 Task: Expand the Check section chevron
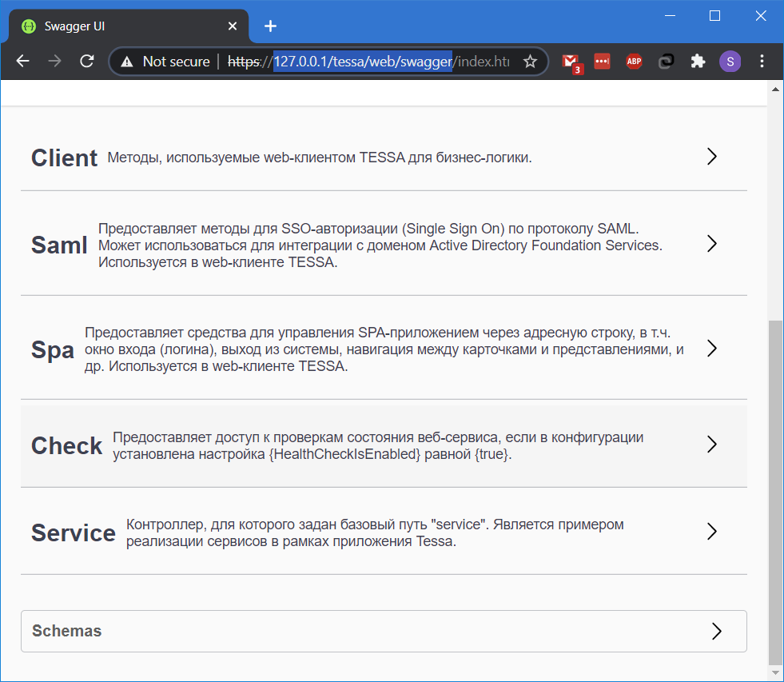[x=712, y=445]
